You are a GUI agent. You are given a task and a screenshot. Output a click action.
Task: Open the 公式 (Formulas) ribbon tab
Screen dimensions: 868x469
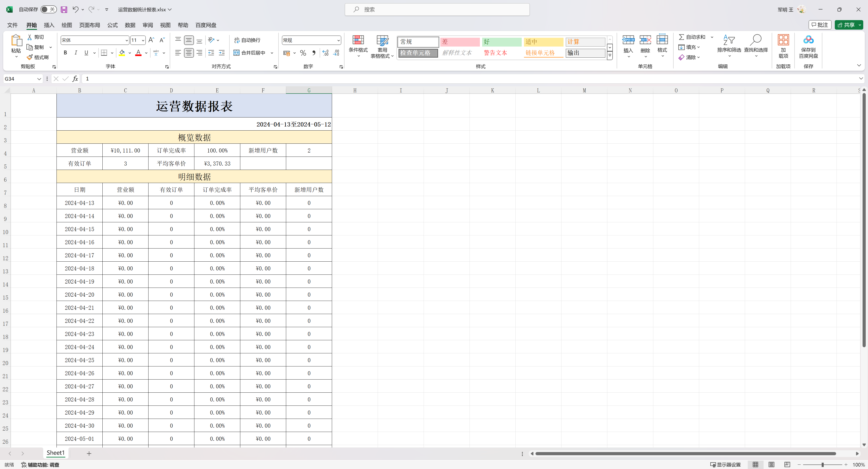pyautogui.click(x=112, y=25)
